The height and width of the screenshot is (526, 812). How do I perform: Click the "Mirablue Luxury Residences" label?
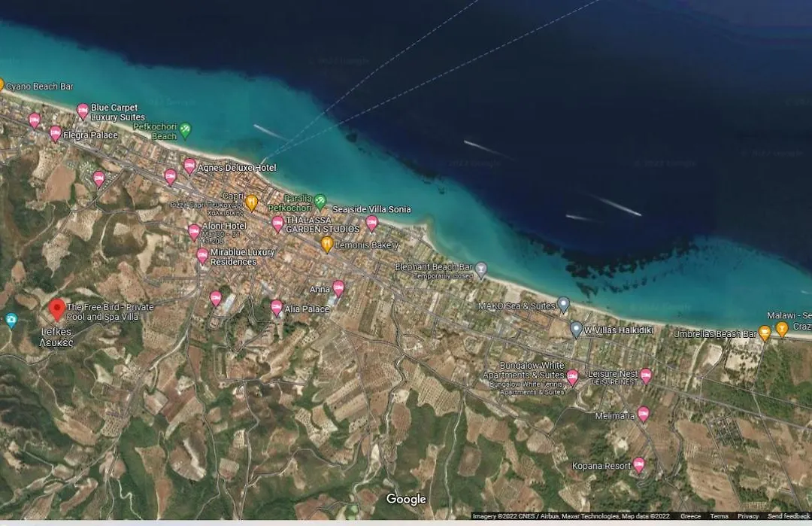[x=242, y=257]
